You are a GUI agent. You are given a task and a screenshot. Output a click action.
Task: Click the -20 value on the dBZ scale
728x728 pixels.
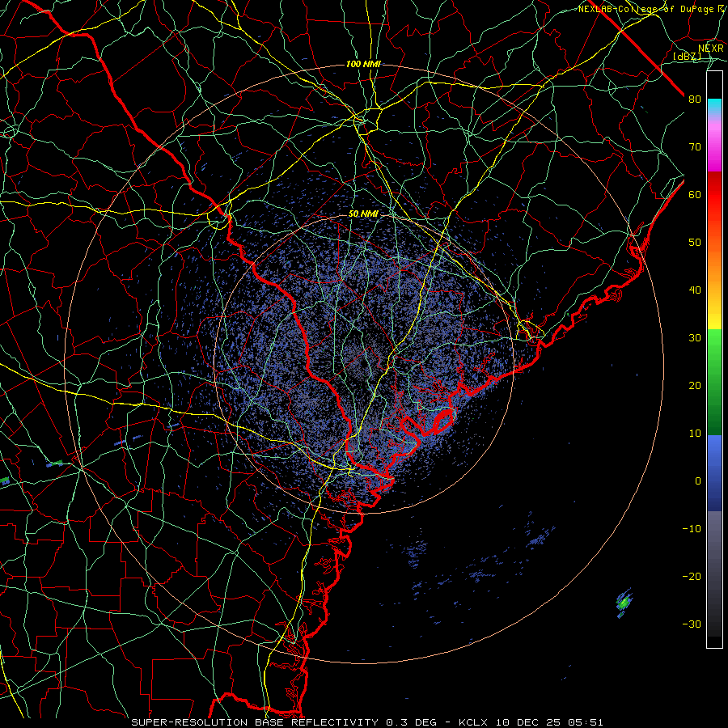[692, 576]
